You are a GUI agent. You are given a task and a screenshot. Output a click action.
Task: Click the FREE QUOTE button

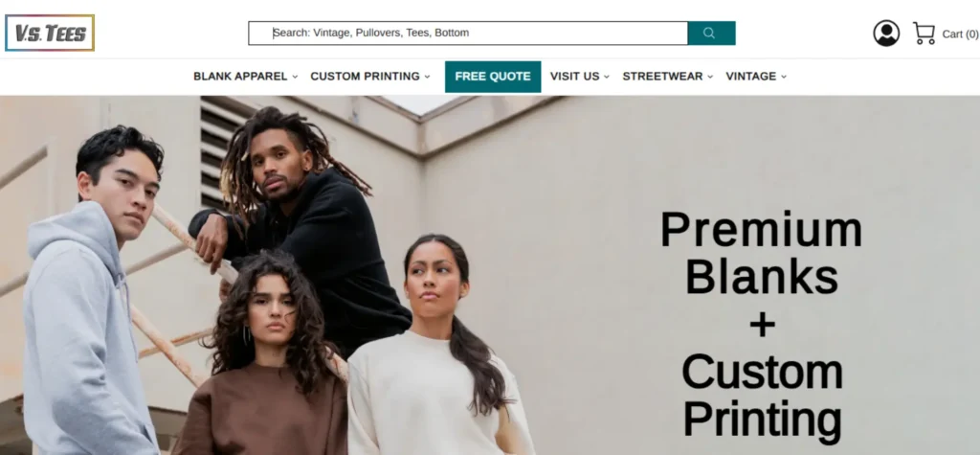pos(493,77)
